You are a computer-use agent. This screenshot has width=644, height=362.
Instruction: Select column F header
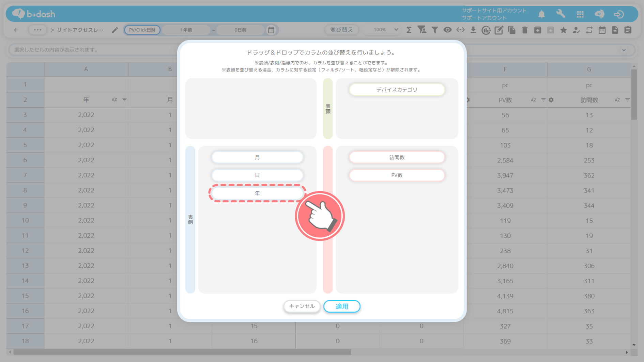505,69
